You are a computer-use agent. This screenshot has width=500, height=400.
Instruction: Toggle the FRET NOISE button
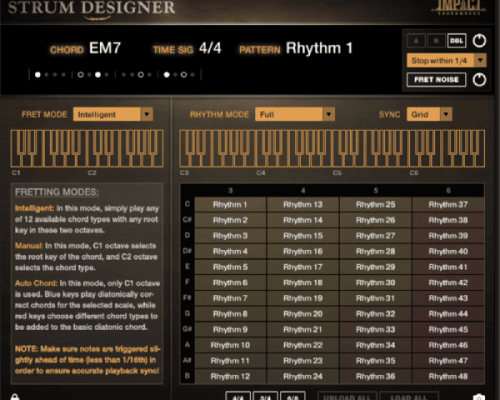pyautogui.click(x=436, y=80)
